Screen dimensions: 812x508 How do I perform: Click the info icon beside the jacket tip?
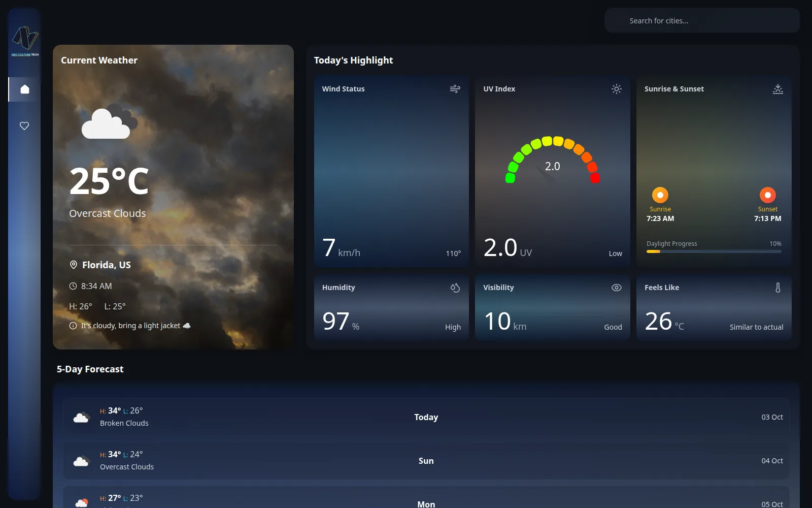click(x=73, y=326)
